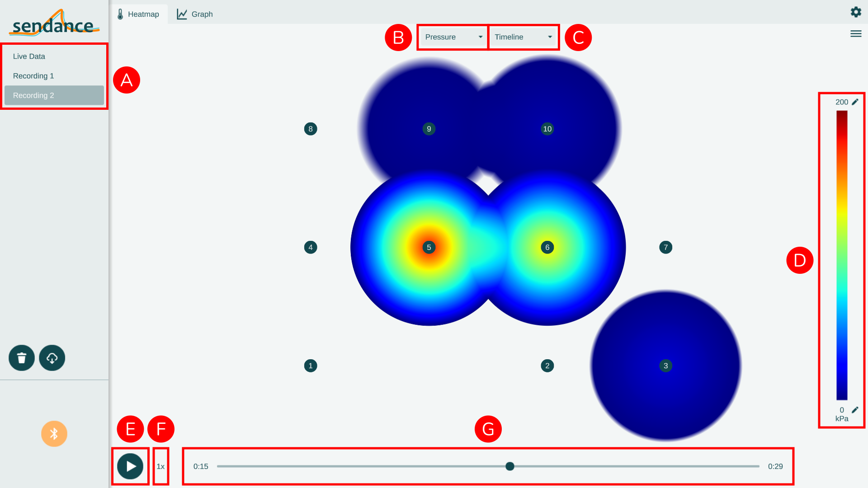
Task: Click the graph line chart icon
Action: tap(183, 14)
